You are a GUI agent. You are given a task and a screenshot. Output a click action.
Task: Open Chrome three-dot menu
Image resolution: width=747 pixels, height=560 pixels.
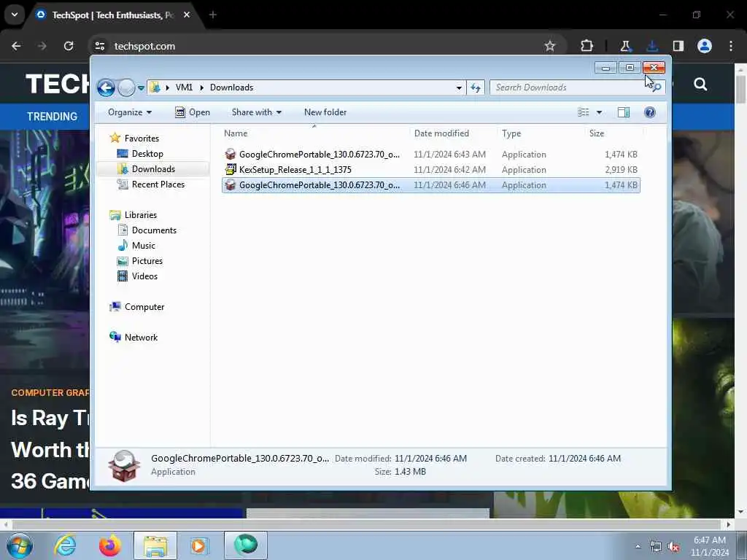pyautogui.click(x=731, y=46)
